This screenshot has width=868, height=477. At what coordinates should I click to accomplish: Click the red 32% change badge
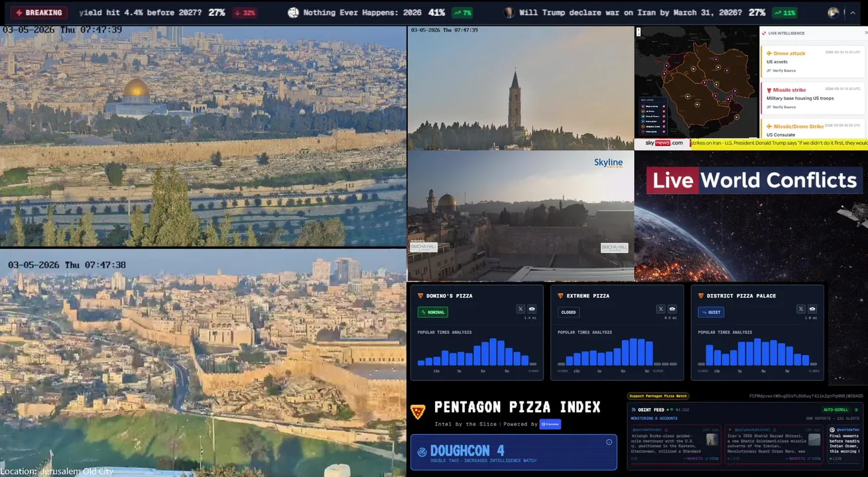click(245, 13)
